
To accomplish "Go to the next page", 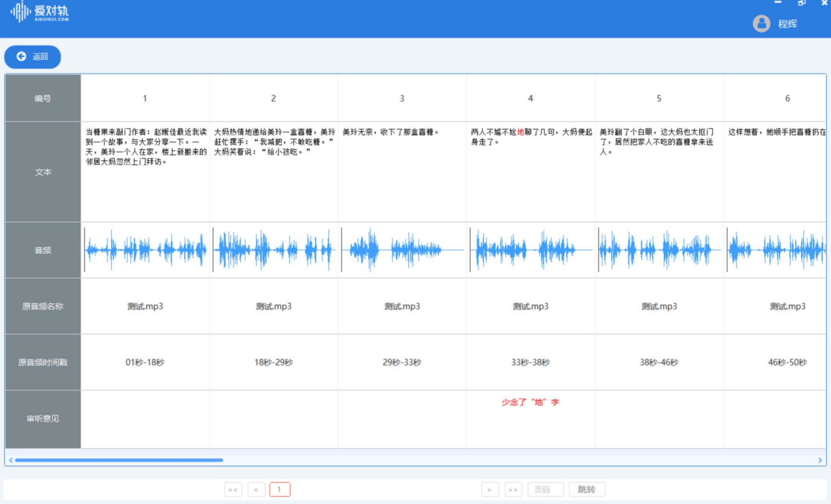I will (490, 490).
